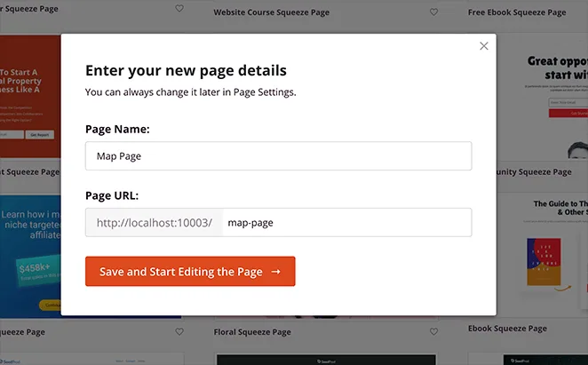Image resolution: width=588 pixels, height=365 pixels.
Task: Favorite the Floral Squeeze Page heart icon
Action: tap(433, 331)
